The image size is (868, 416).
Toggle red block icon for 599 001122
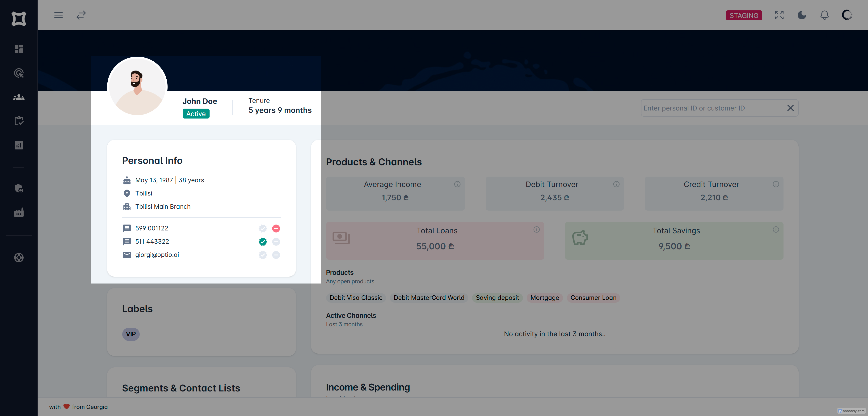coord(276,229)
